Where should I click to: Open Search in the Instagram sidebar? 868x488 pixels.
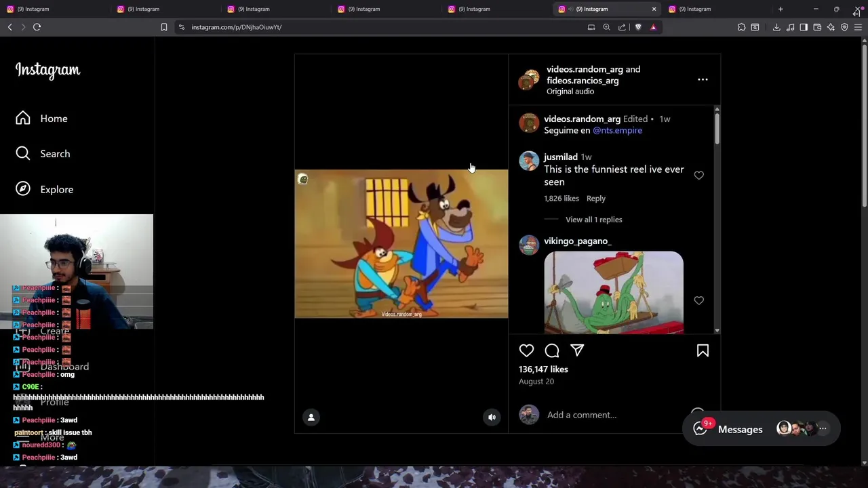[x=43, y=154]
